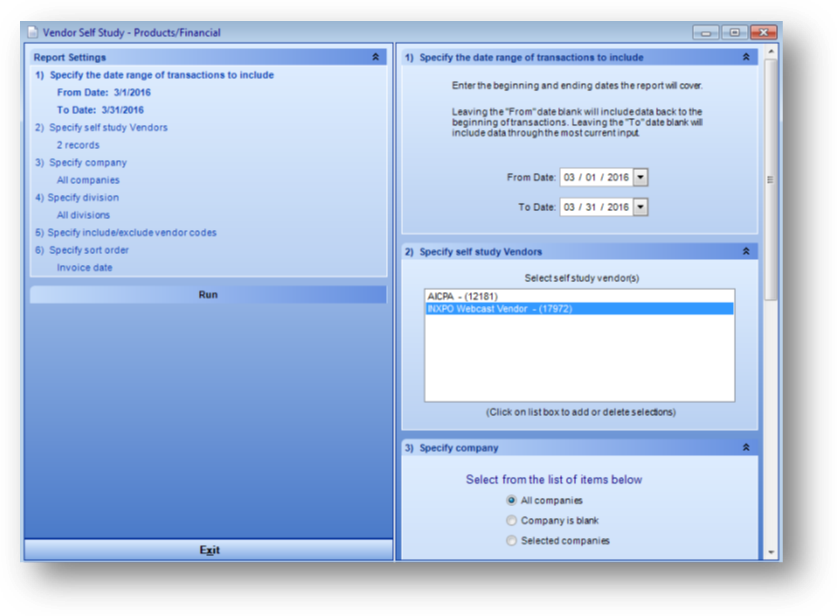Collapse the Specify self study Vendors section

click(x=746, y=251)
